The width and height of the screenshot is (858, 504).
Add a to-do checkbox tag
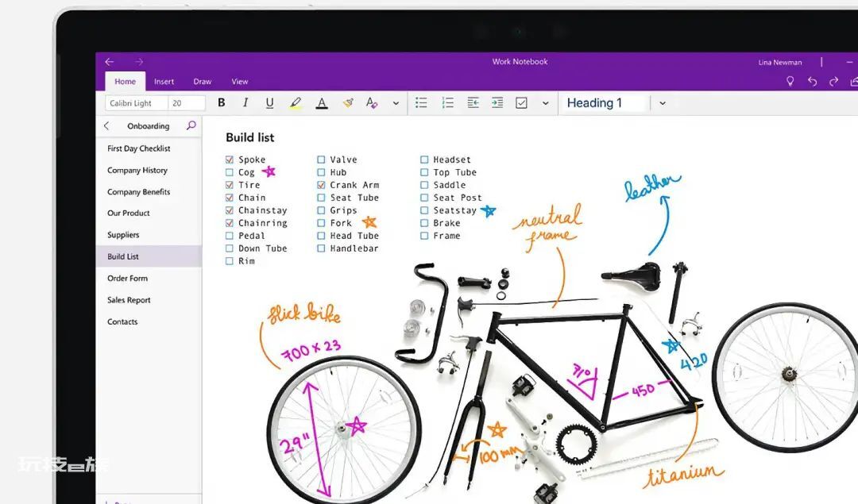coord(521,102)
